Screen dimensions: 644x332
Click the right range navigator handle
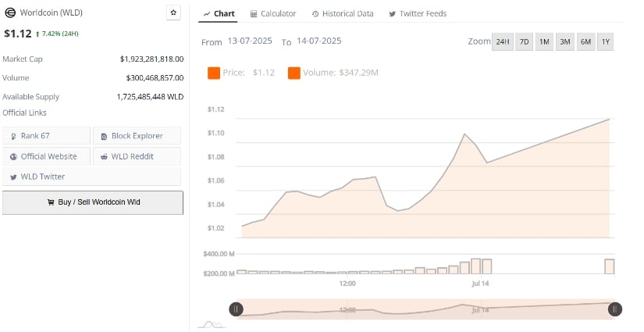click(x=615, y=309)
